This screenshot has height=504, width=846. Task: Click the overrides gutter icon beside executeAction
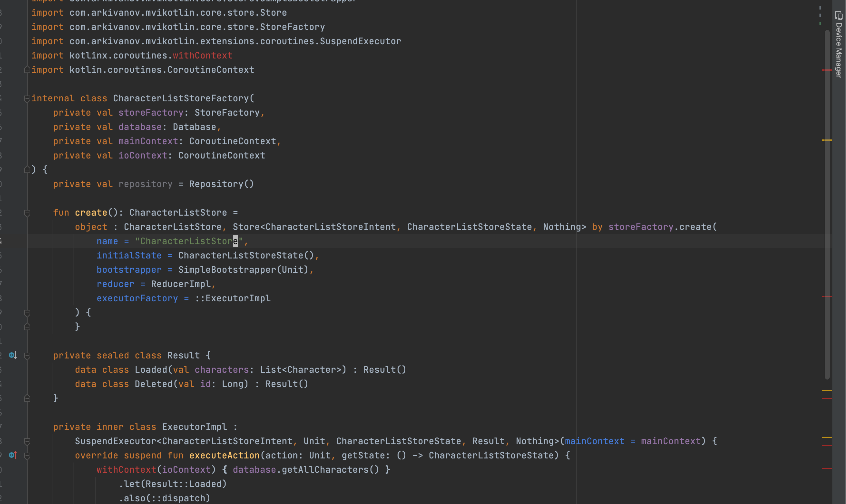pos(13,455)
